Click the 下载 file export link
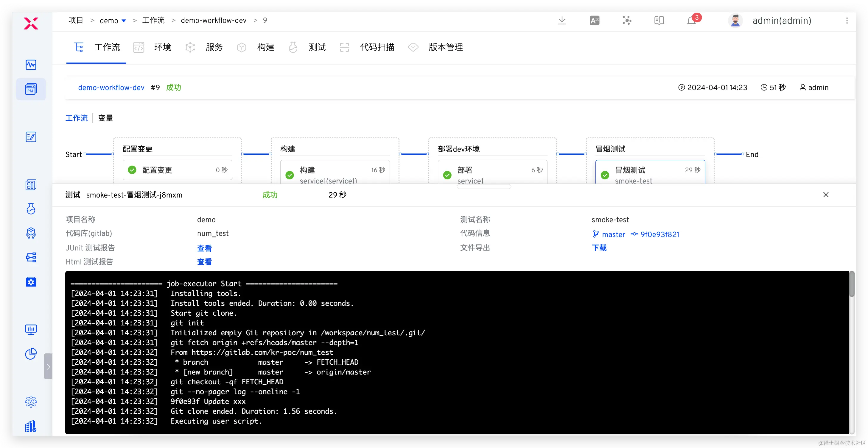The height and width of the screenshot is (448, 868). (599, 248)
